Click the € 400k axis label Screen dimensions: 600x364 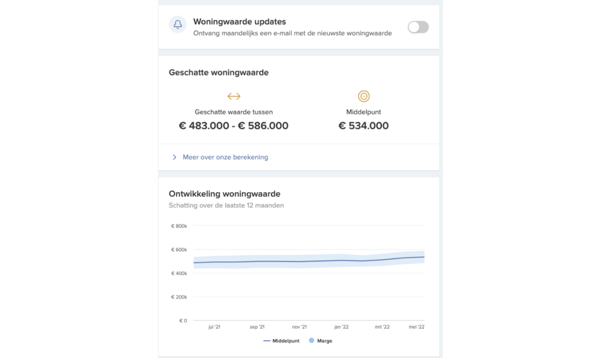(179, 273)
